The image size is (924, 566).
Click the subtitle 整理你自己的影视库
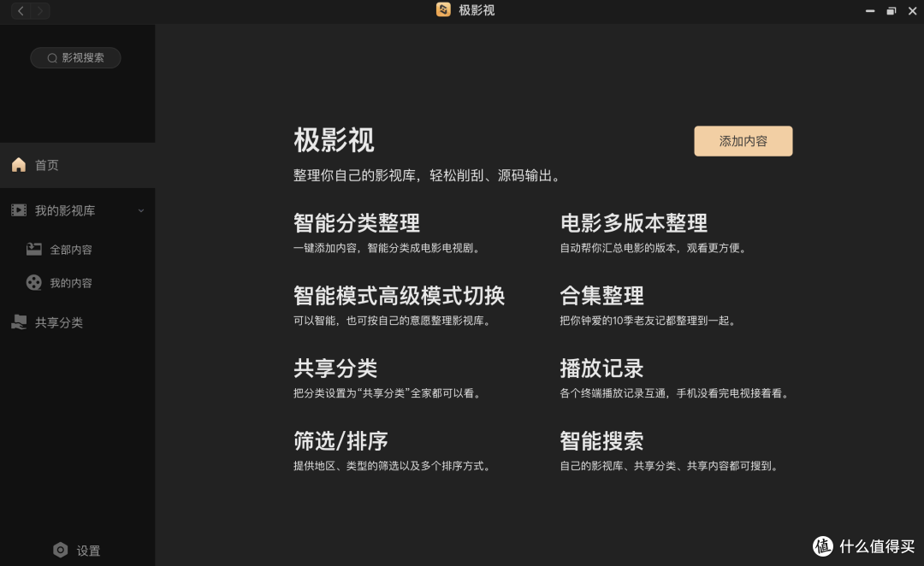pos(355,175)
